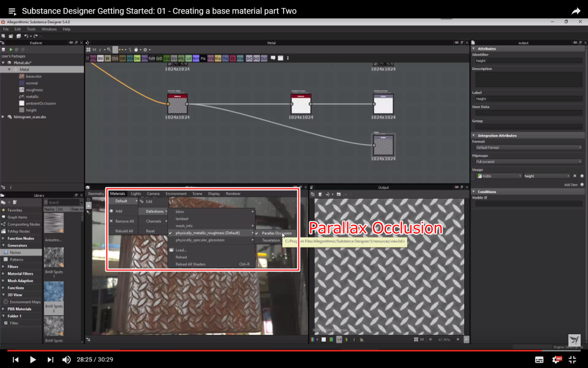Skip to next video in player
588x368 pixels.
50,360
